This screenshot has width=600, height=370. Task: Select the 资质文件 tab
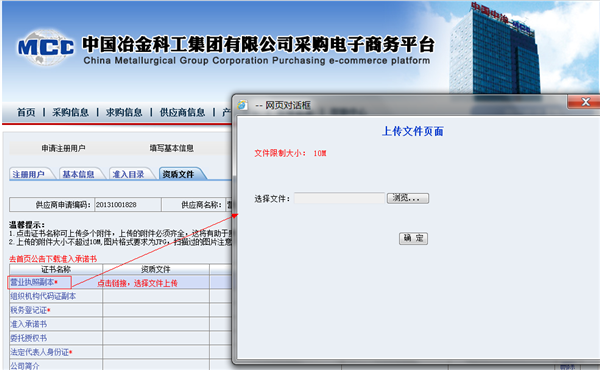point(179,174)
